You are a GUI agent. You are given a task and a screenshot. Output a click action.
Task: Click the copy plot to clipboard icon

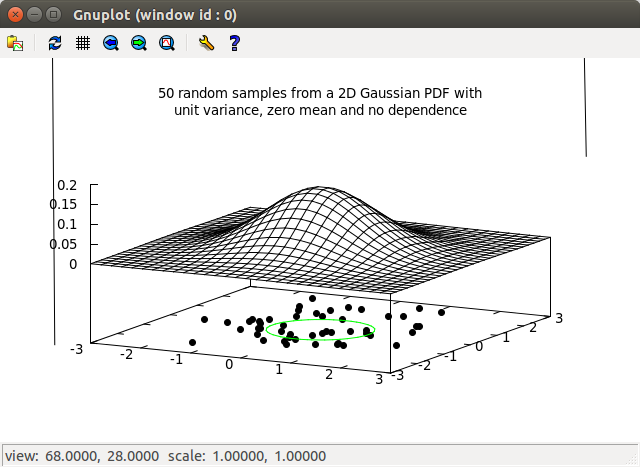(15, 43)
